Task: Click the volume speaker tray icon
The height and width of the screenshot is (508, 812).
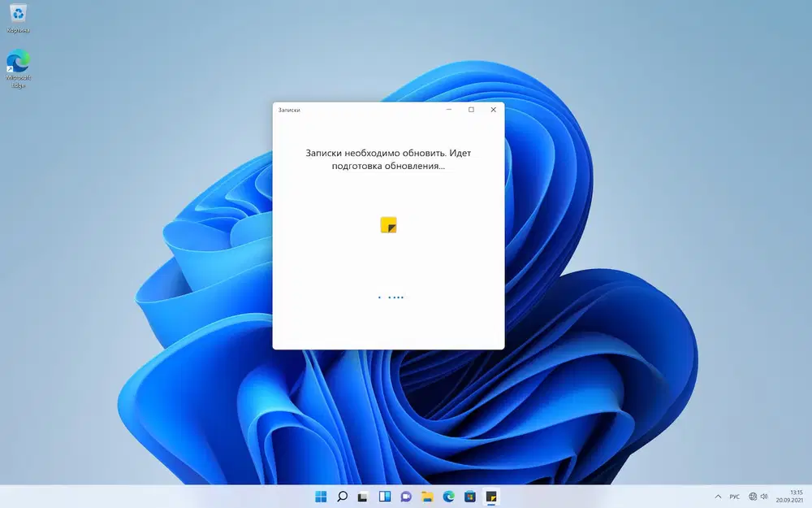Action: tap(764, 497)
